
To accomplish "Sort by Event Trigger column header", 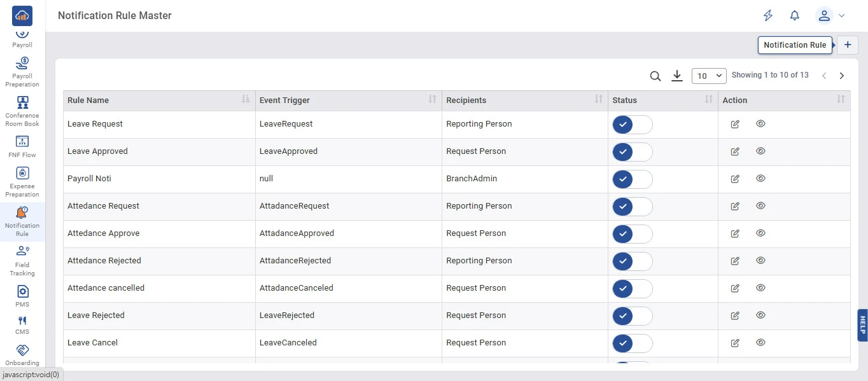I will pos(432,100).
